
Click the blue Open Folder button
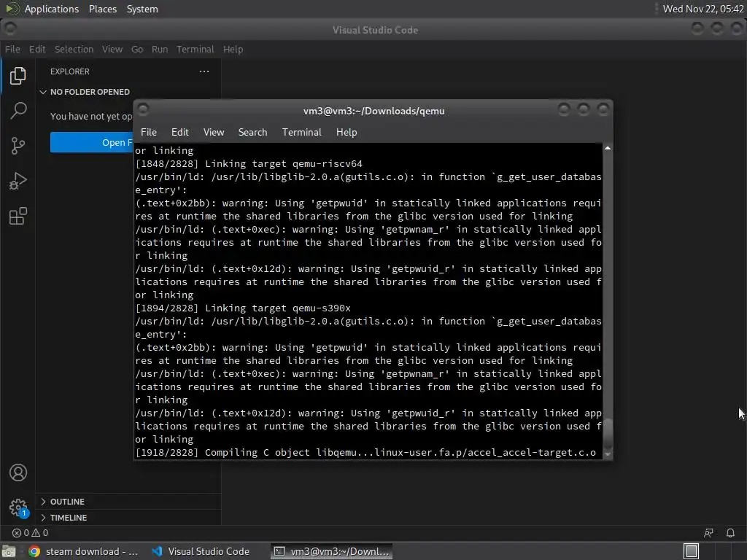coord(92,142)
